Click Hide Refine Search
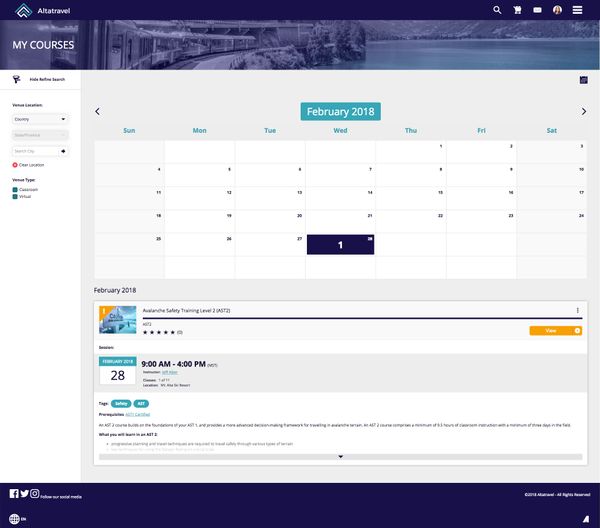This screenshot has width=600, height=528. (47, 79)
